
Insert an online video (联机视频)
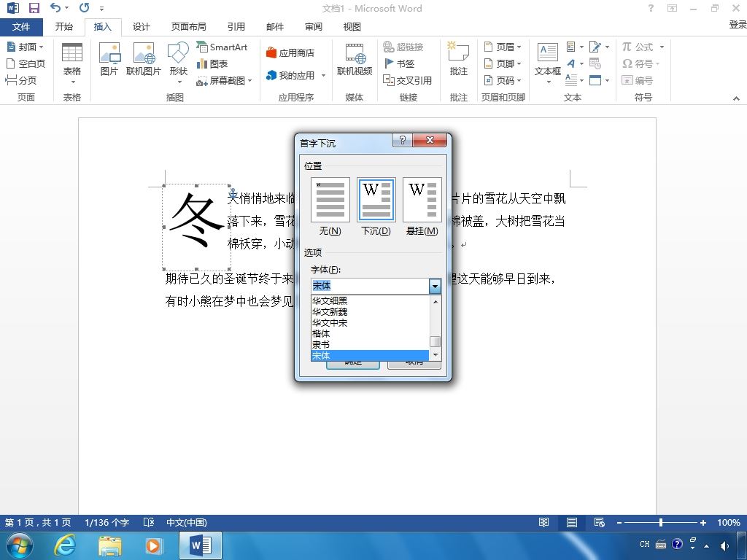(x=355, y=59)
